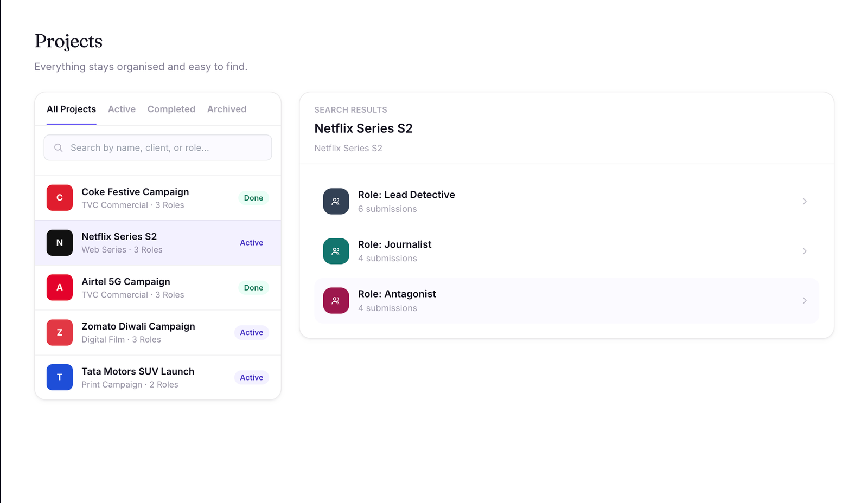Open the Completed tab
The image size is (868, 503).
171,109
